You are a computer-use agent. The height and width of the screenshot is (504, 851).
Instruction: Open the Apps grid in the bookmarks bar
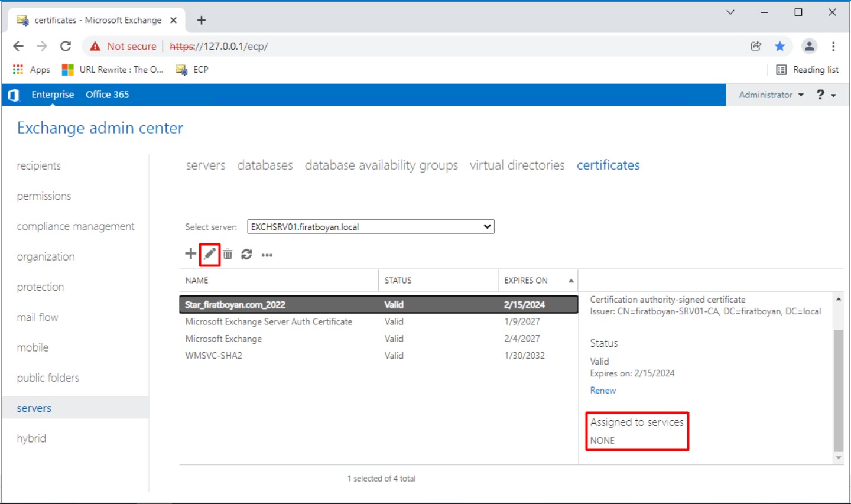pos(31,69)
